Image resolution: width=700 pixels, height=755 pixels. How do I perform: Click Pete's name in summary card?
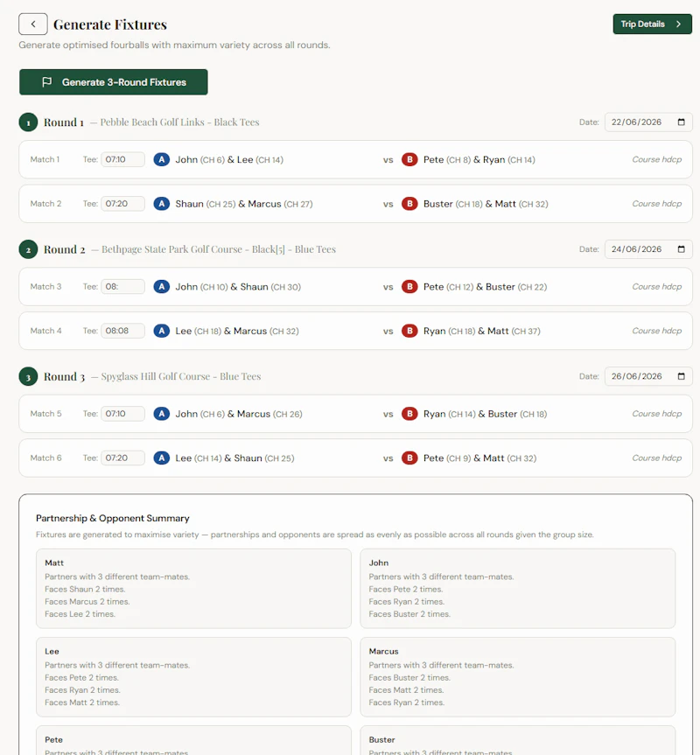[54, 740]
